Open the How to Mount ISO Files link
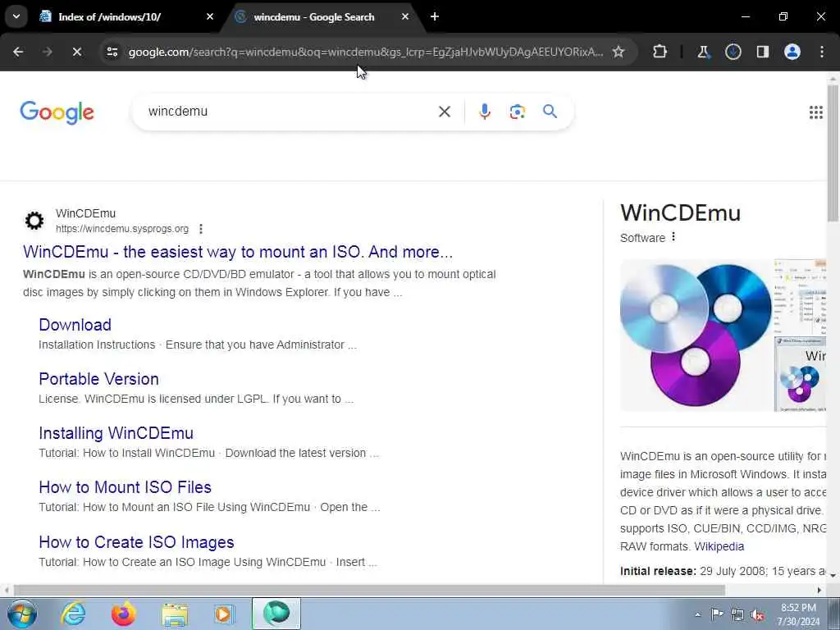The width and height of the screenshot is (840, 630). [125, 487]
